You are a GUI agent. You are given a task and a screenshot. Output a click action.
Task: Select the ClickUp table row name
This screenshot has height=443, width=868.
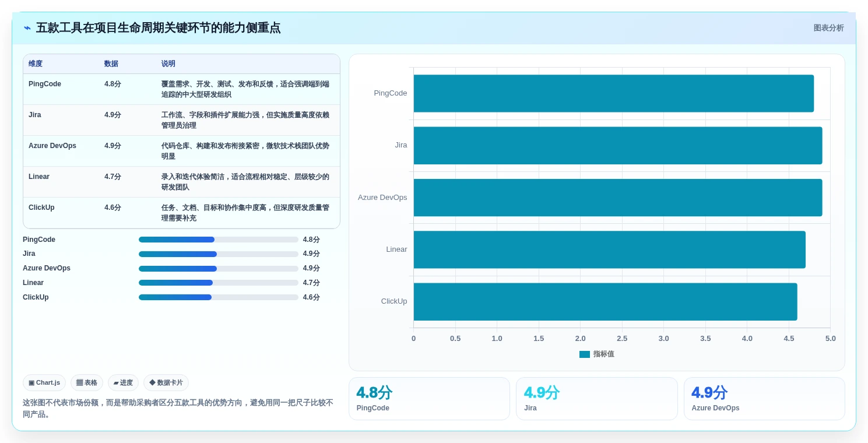[41, 208]
